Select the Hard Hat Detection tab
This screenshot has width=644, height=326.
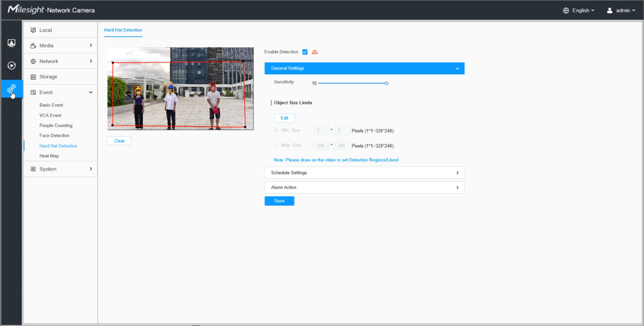(123, 30)
